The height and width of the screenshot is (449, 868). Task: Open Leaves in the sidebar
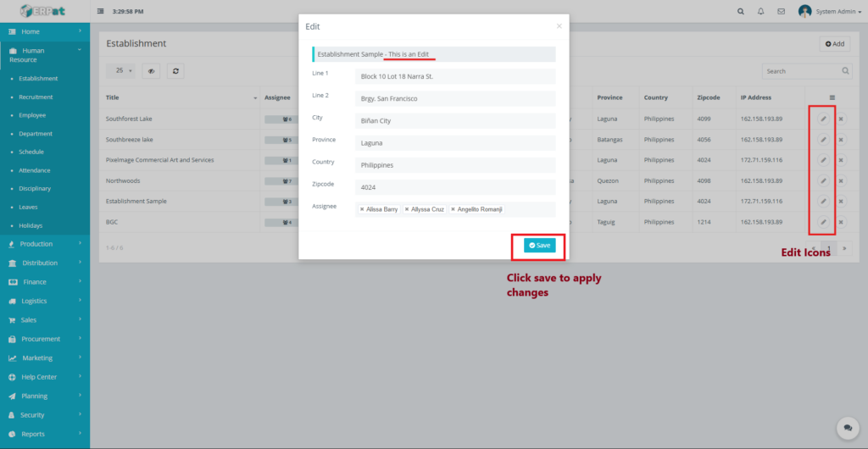point(28,207)
